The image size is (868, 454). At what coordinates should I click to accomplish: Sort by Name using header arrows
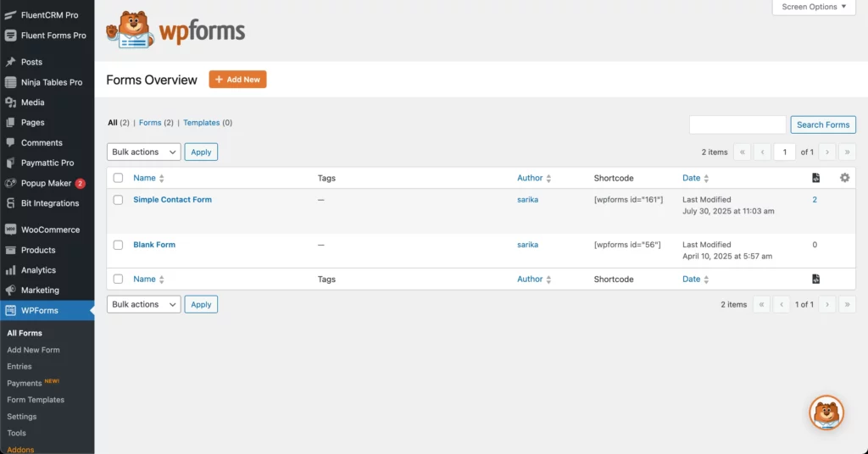pos(162,178)
